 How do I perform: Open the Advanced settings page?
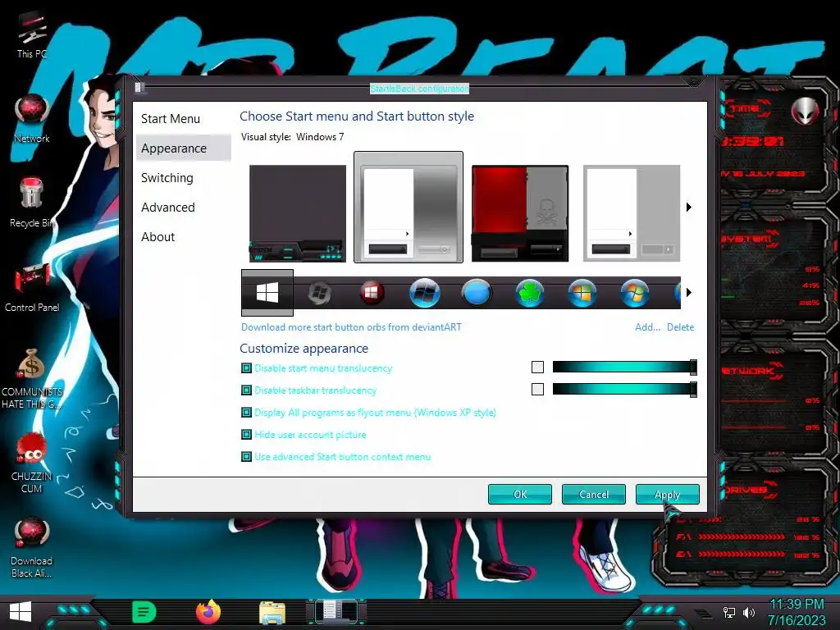coord(167,208)
